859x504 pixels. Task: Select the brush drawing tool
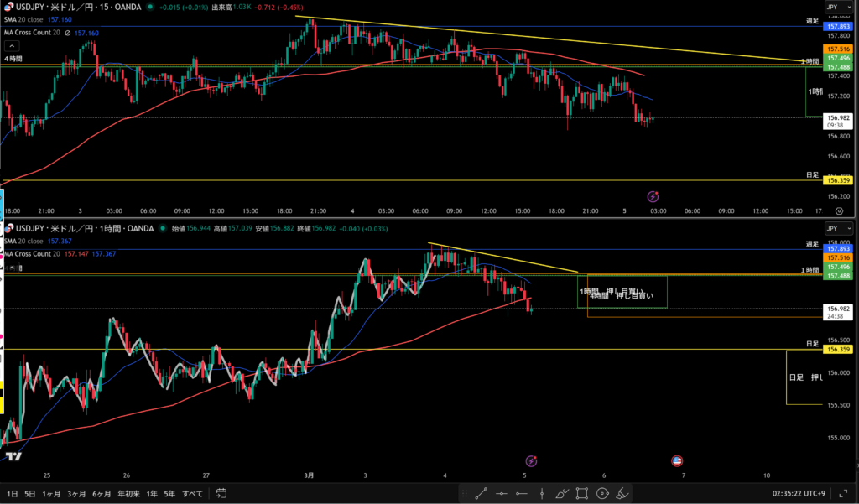(562, 494)
